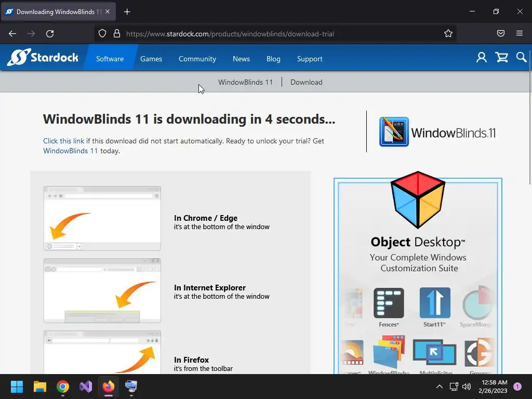Image resolution: width=532 pixels, height=399 pixels.
Task: Click the Firefox instruction thumbnail
Action: pos(102,352)
